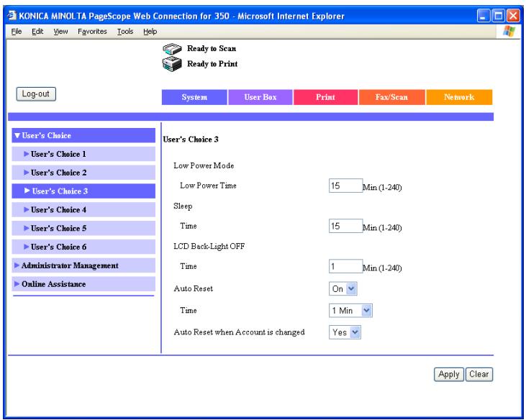Open the Print tab

click(x=325, y=97)
